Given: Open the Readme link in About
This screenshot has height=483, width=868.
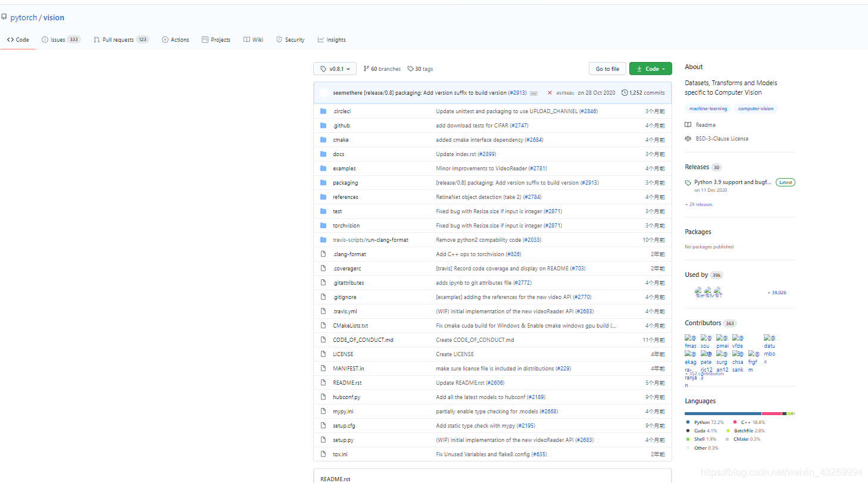Looking at the screenshot, I should pyautogui.click(x=700, y=125).
